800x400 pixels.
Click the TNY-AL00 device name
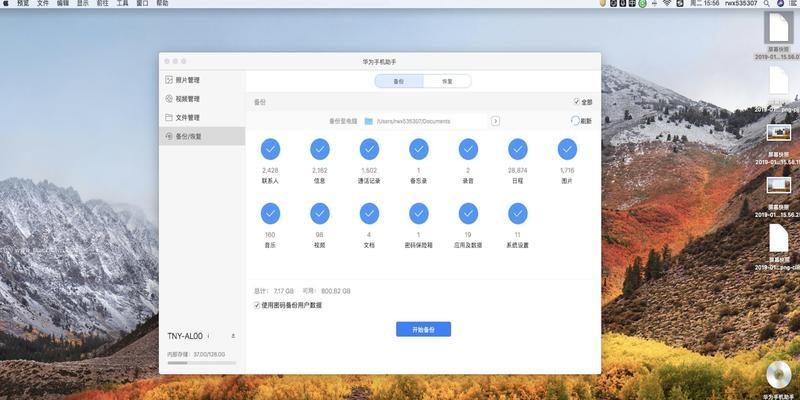(185, 336)
